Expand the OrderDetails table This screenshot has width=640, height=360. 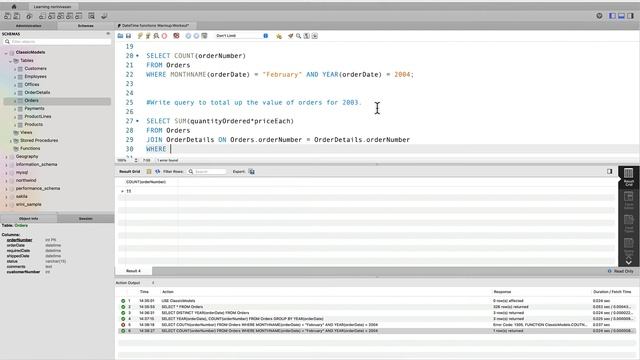[x=15, y=93]
